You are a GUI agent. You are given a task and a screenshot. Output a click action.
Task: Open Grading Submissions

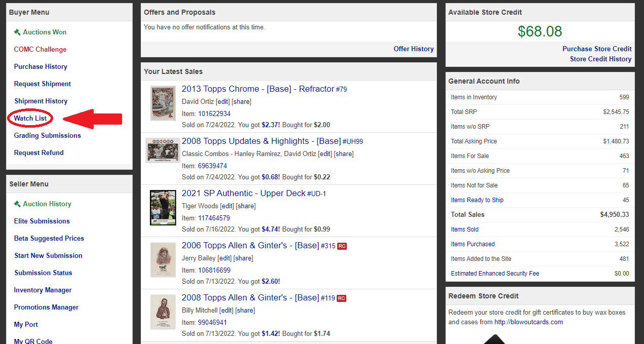point(48,135)
